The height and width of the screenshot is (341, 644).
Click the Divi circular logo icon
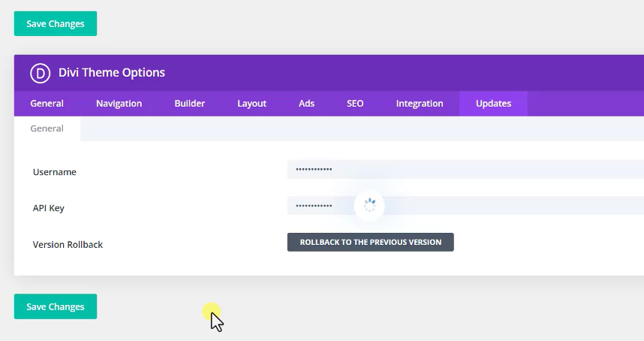tap(40, 73)
